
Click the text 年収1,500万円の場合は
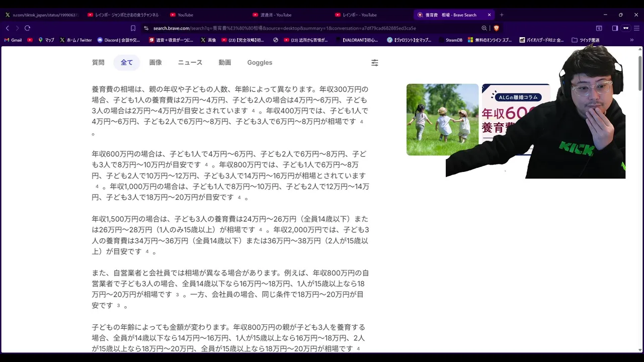click(129, 219)
